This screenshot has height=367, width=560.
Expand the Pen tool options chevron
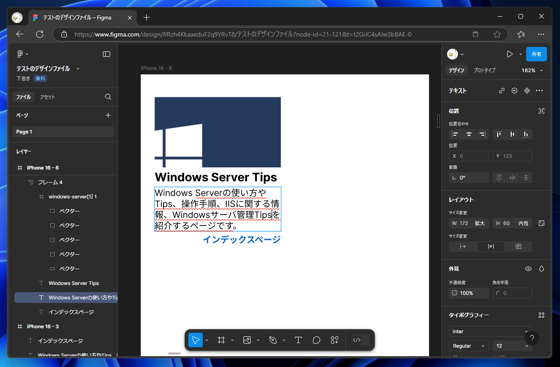pos(284,340)
